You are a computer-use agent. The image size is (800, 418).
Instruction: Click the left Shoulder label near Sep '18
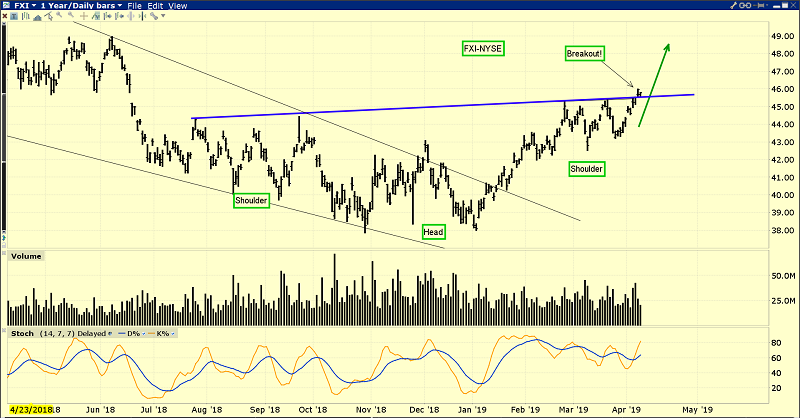click(251, 201)
